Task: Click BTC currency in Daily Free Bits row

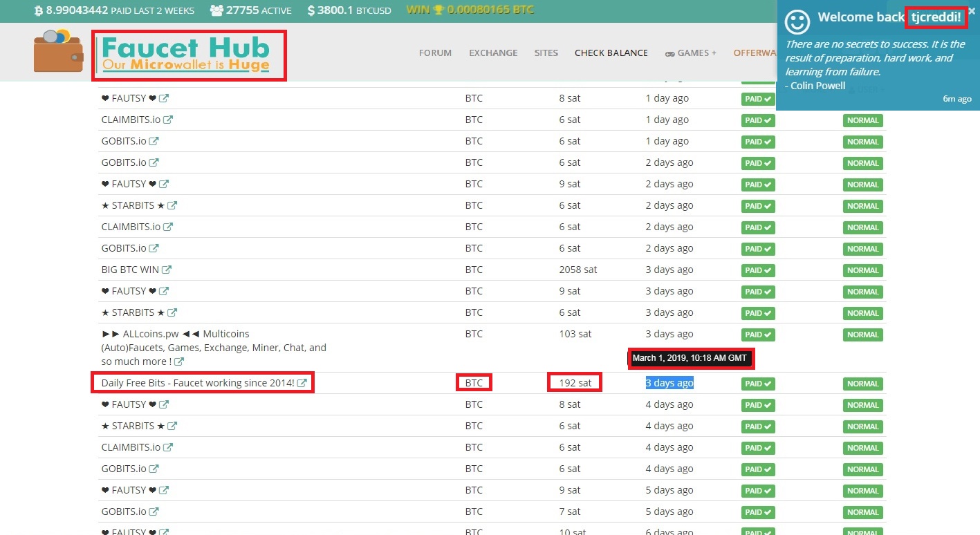Action: tap(474, 383)
